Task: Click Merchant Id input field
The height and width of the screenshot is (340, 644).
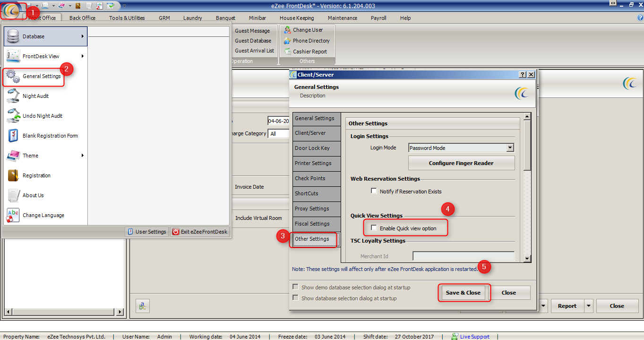Action: point(464,256)
